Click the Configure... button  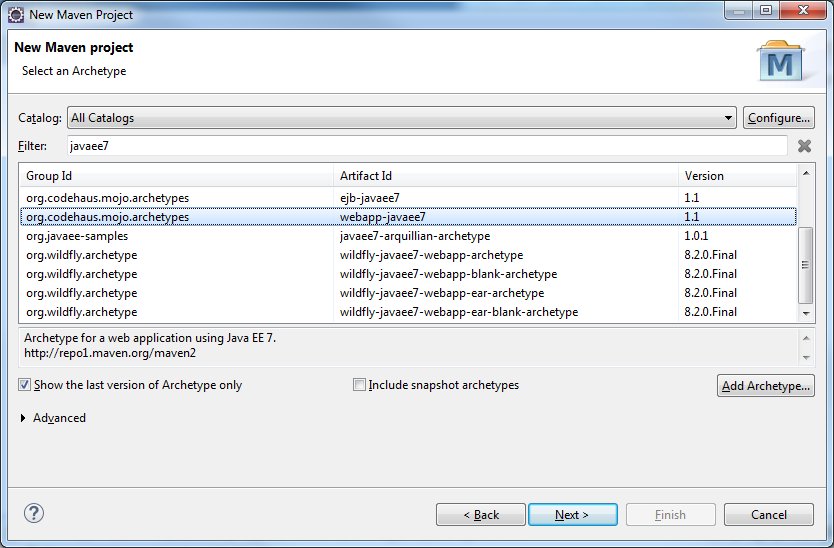click(x=779, y=118)
